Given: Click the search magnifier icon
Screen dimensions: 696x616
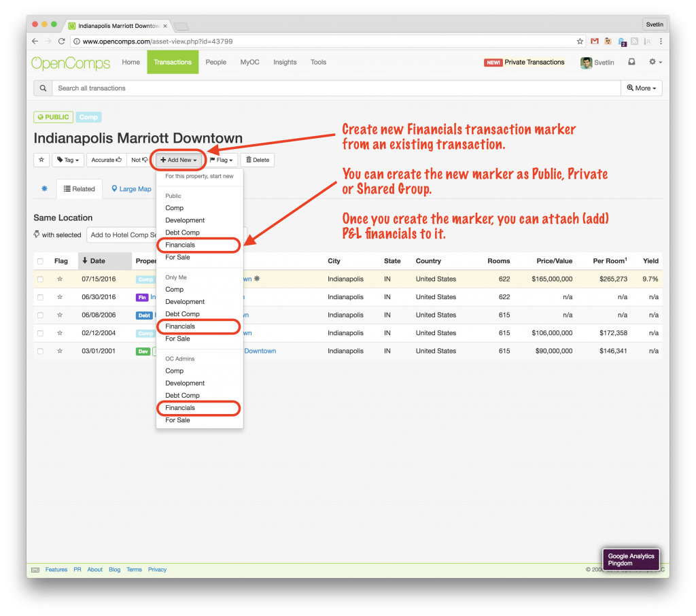Looking at the screenshot, I should pyautogui.click(x=43, y=88).
